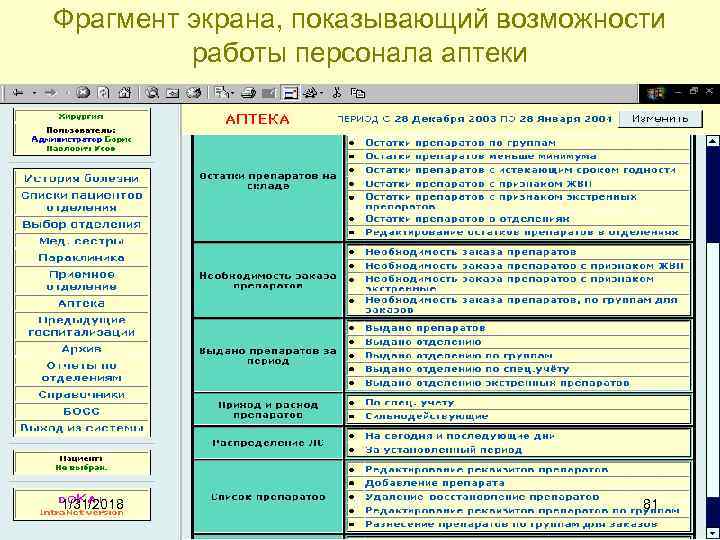Select Выбор отделения in the sidebar
Image resolution: width=720 pixels, height=540 pixels.
[x=82, y=225]
